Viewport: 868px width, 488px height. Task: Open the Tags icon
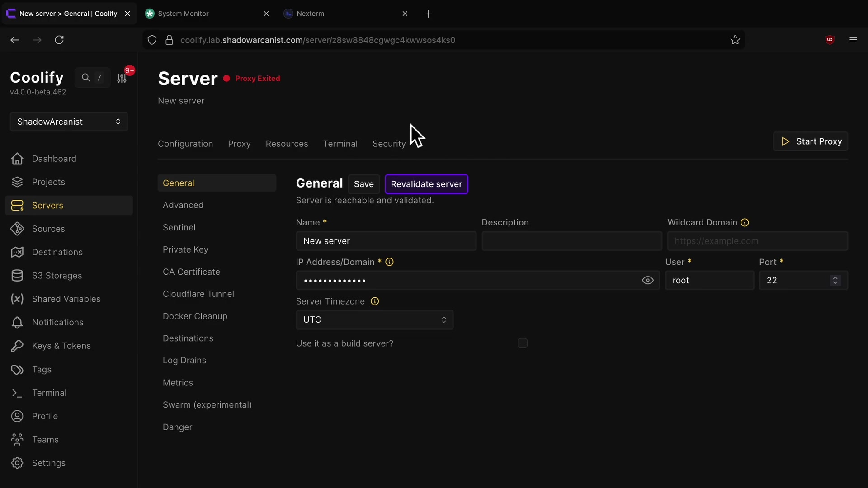coord(17,370)
